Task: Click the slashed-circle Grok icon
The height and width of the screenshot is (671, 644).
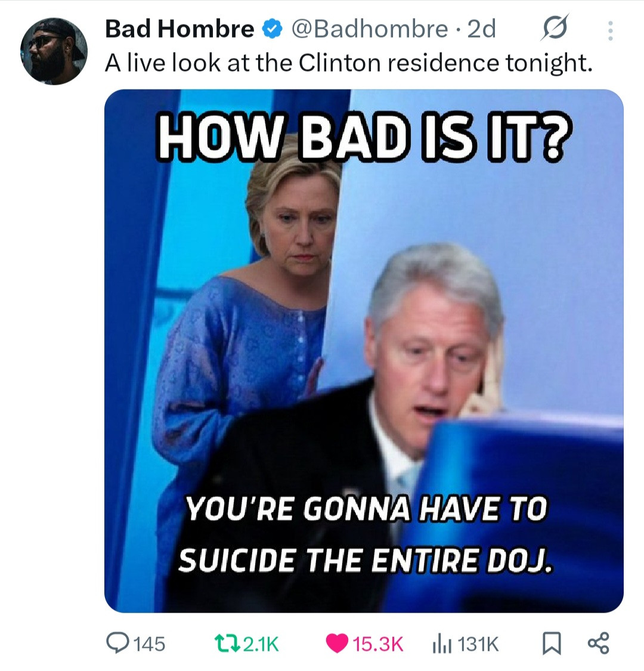Action: click(555, 28)
